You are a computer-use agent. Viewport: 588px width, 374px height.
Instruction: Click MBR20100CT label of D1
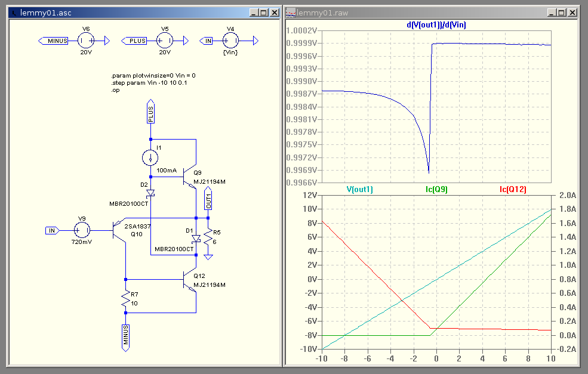point(174,249)
